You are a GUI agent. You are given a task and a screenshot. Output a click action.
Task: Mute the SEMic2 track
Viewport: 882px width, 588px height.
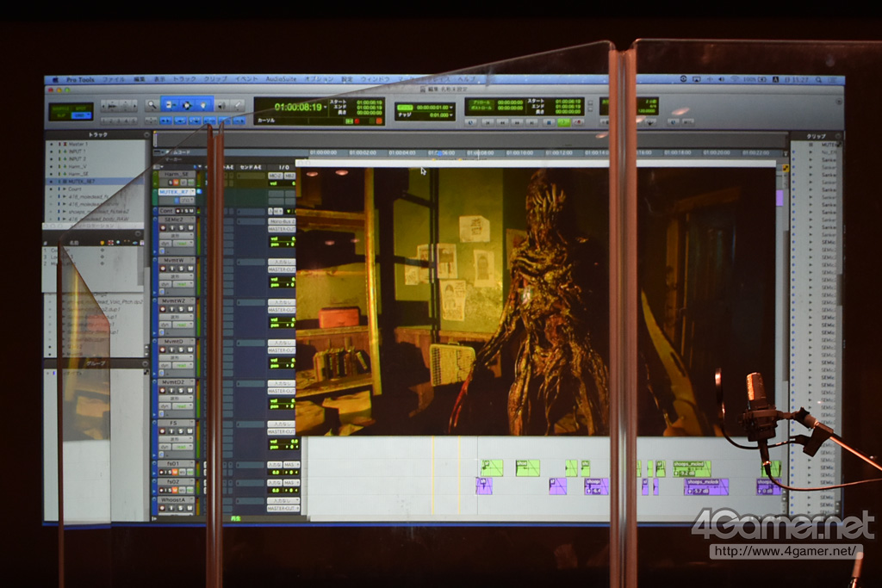point(190,227)
